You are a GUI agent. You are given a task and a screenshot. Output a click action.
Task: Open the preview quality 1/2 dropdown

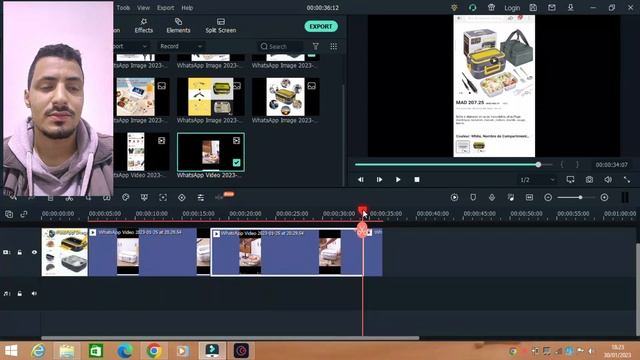click(x=537, y=180)
